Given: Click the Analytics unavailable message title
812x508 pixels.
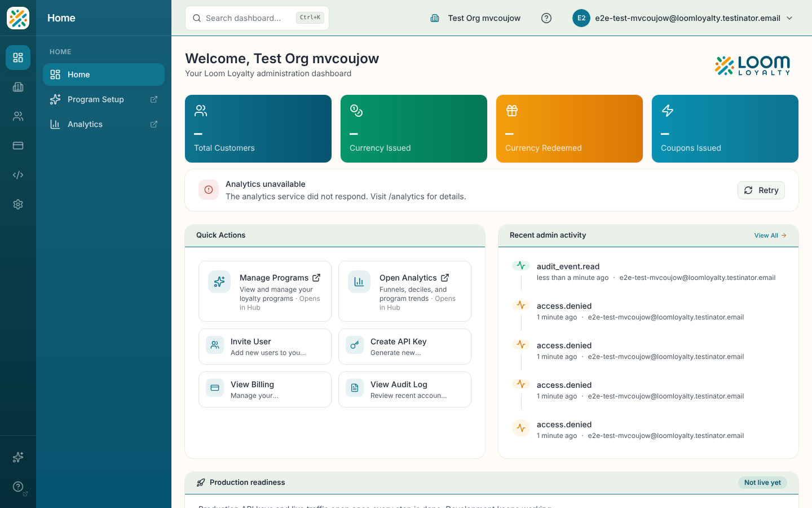Looking at the screenshot, I should (266, 184).
